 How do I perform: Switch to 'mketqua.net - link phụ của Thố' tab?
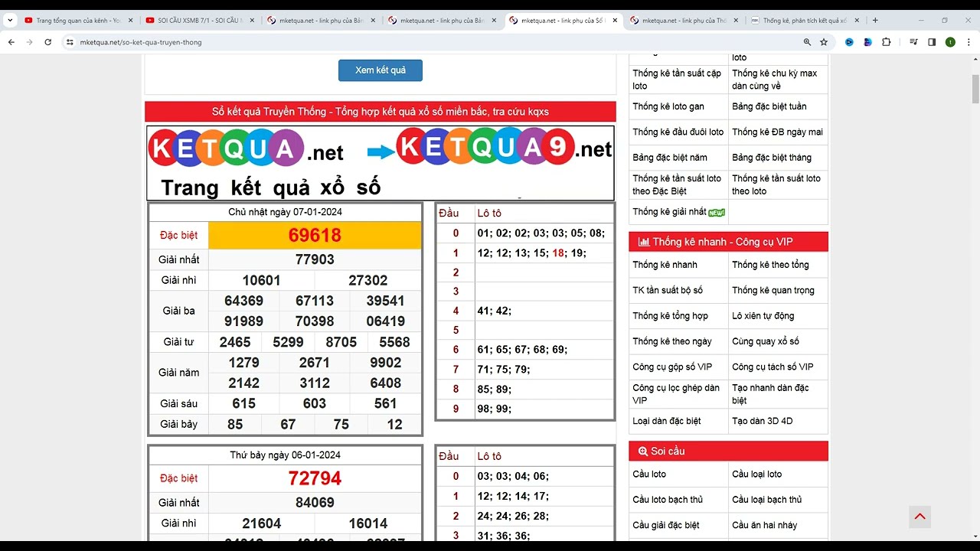click(x=683, y=21)
